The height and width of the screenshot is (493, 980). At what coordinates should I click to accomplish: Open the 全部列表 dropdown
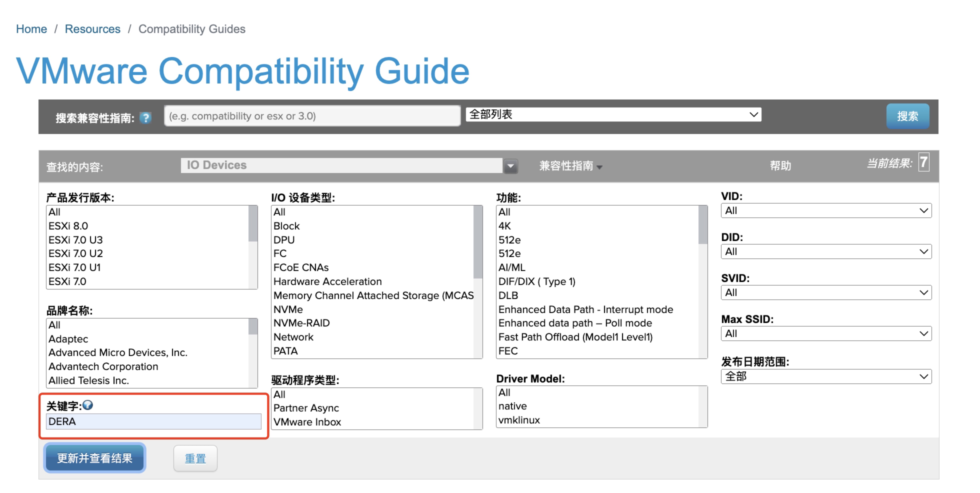(613, 114)
